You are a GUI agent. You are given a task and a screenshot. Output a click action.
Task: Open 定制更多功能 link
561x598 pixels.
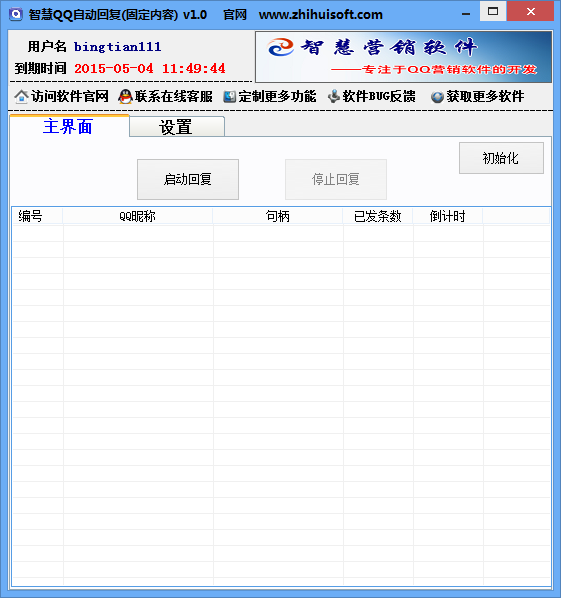click(277, 96)
